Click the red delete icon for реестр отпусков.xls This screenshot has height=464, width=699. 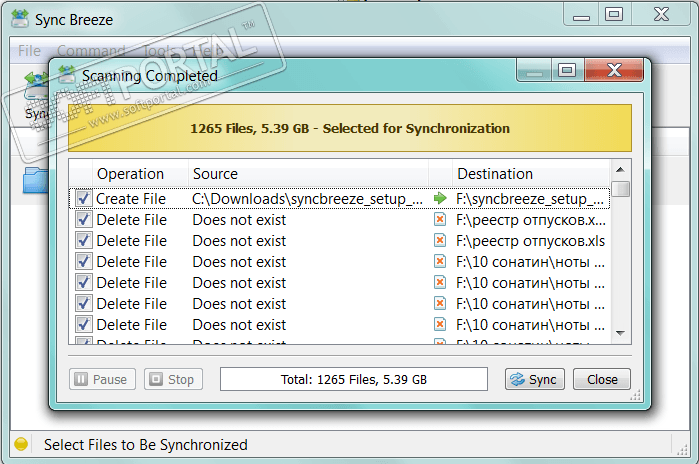click(440, 241)
